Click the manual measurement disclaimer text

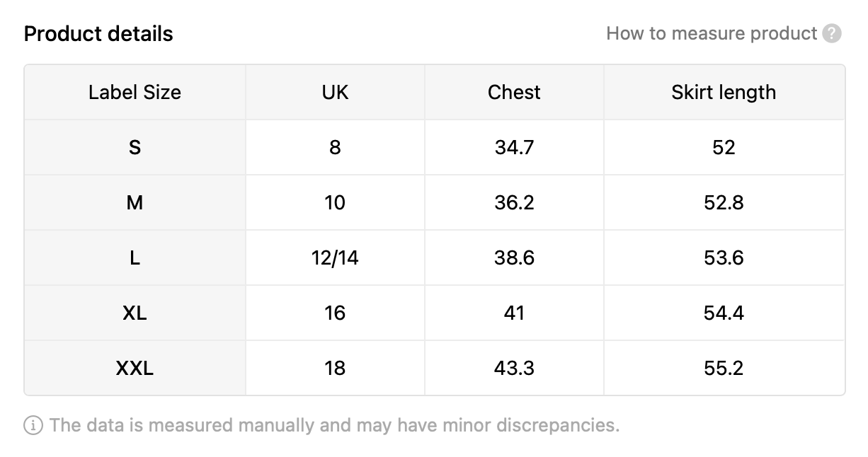click(x=334, y=425)
